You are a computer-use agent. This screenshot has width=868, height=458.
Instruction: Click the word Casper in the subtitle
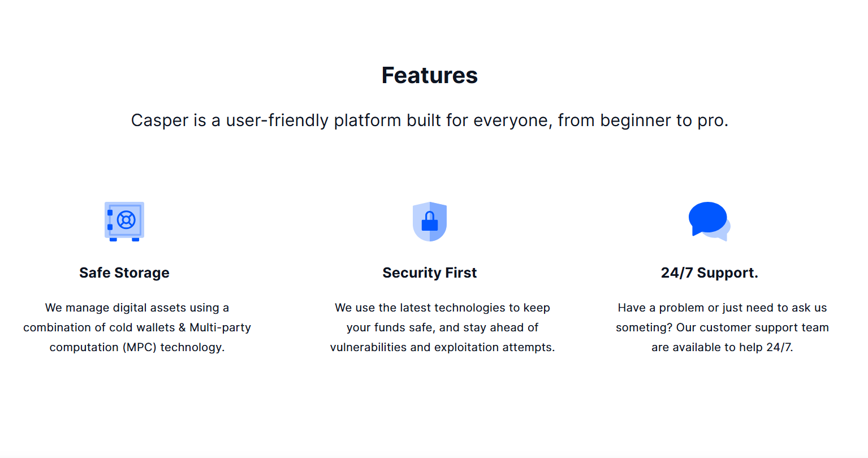tap(160, 120)
